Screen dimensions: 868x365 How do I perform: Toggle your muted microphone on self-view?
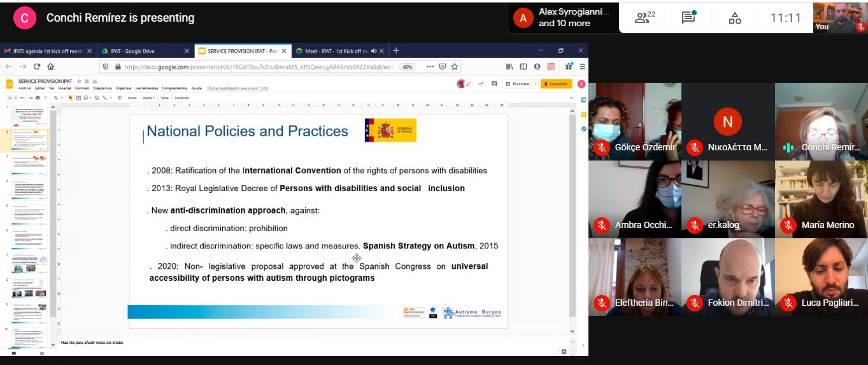860,27
